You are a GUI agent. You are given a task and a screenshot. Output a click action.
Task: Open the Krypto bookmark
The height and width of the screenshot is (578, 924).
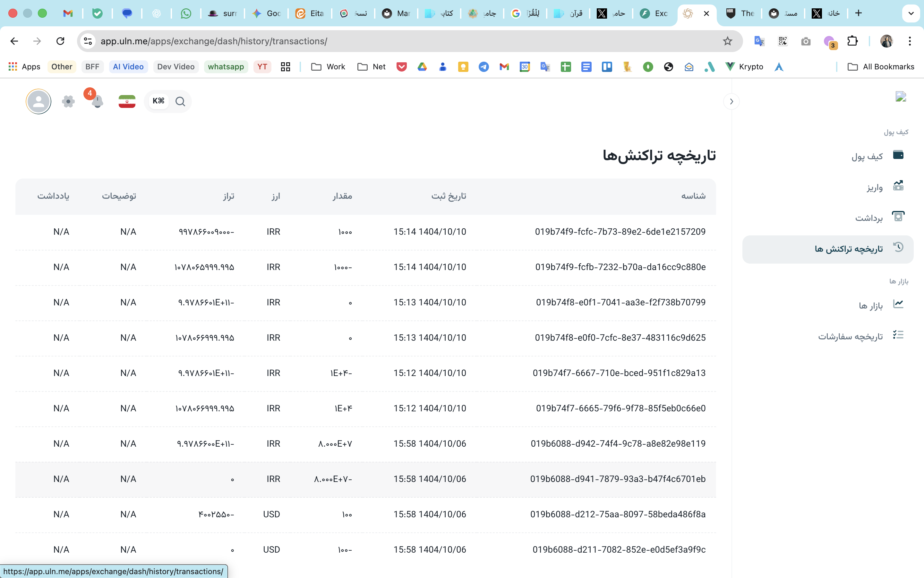pos(744,67)
